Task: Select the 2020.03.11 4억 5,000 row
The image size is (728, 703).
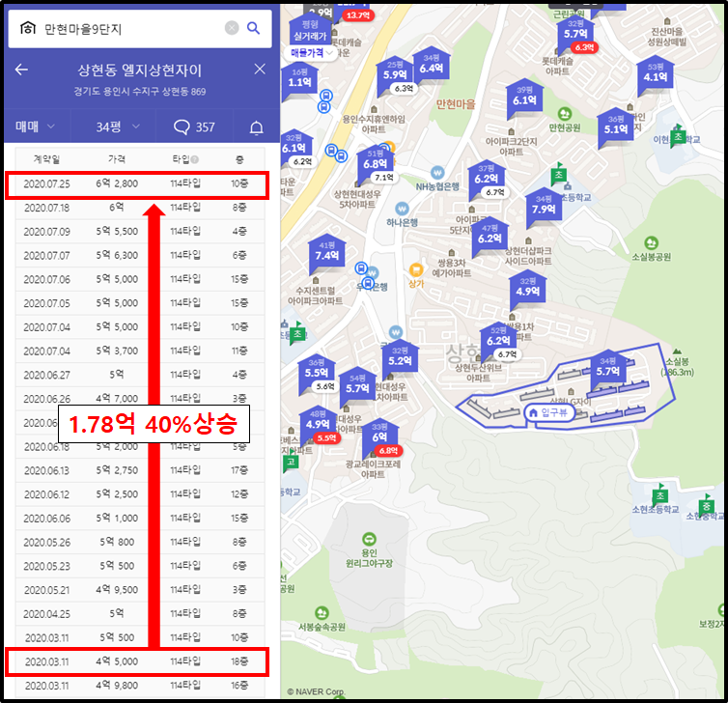Action: pos(140,661)
